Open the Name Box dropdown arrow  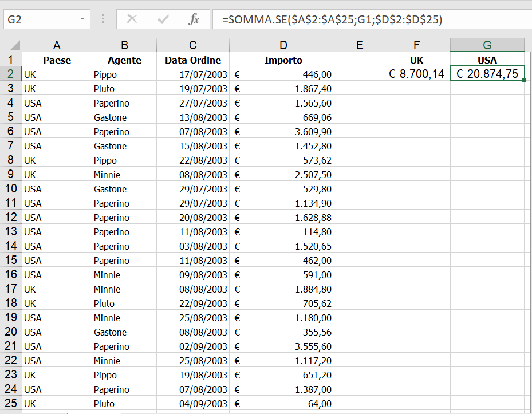82,19
